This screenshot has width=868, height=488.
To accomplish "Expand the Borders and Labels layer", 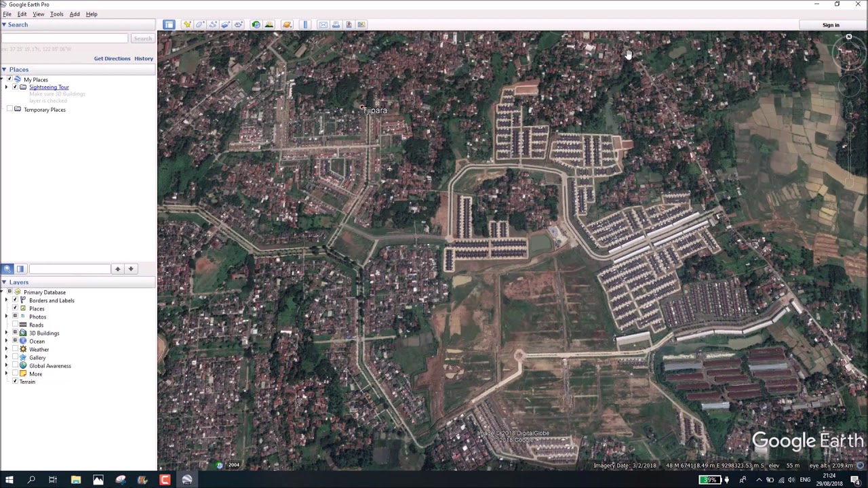I will [x=7, y=300].
